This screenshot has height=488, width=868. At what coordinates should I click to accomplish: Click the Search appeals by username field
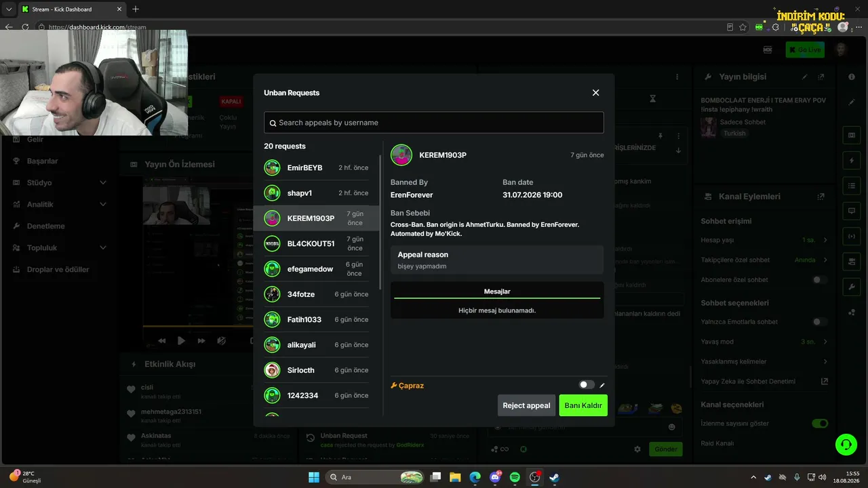pos(434,123)
